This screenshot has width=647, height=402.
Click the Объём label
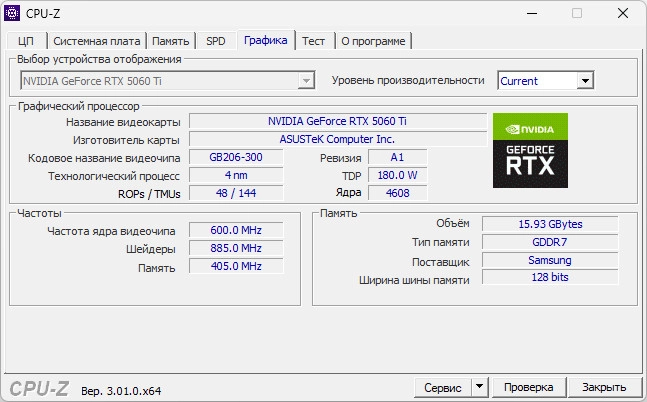453,223
